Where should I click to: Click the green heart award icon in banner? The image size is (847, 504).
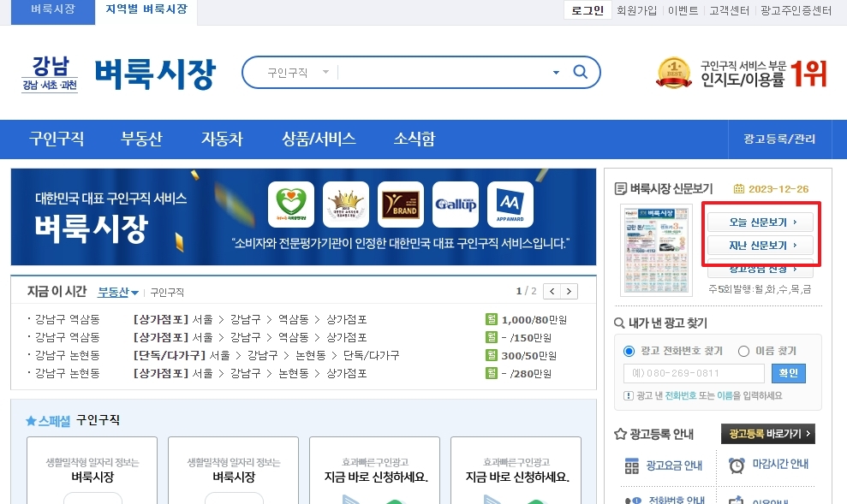291,205
